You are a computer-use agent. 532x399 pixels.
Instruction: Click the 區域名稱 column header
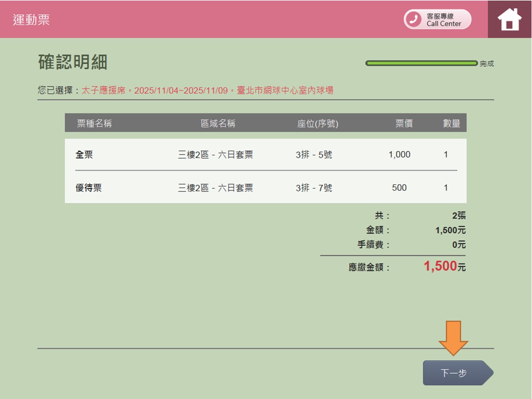(x=218, y=124)
